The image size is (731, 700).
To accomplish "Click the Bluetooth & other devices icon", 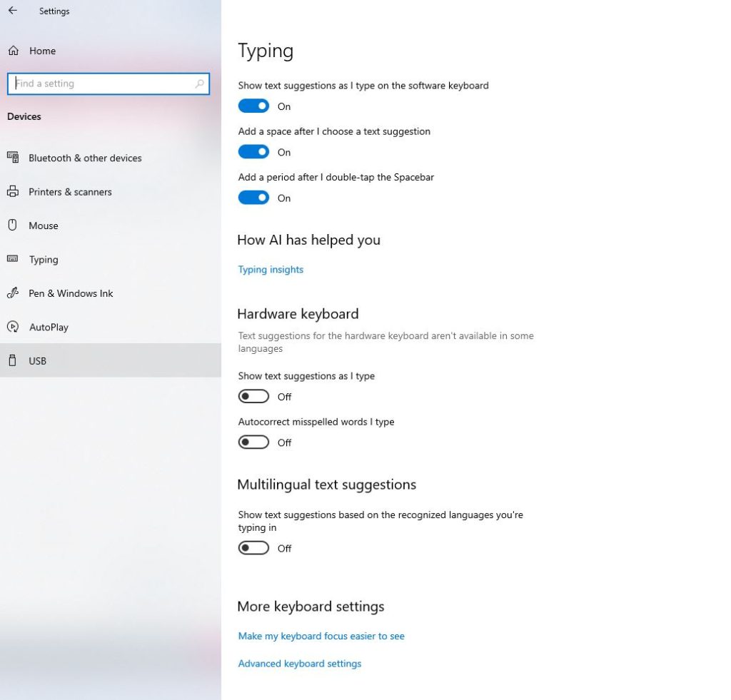I will [x=13, y=157].
